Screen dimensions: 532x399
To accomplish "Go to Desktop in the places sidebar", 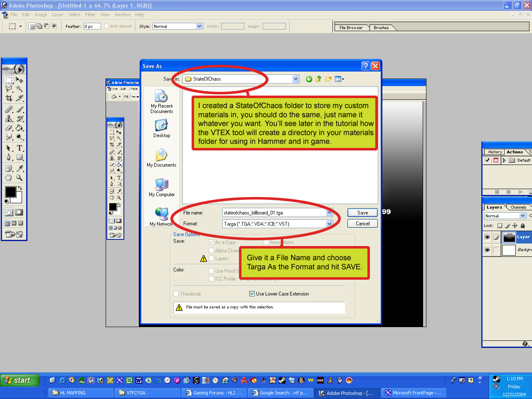I will [162, 128].
